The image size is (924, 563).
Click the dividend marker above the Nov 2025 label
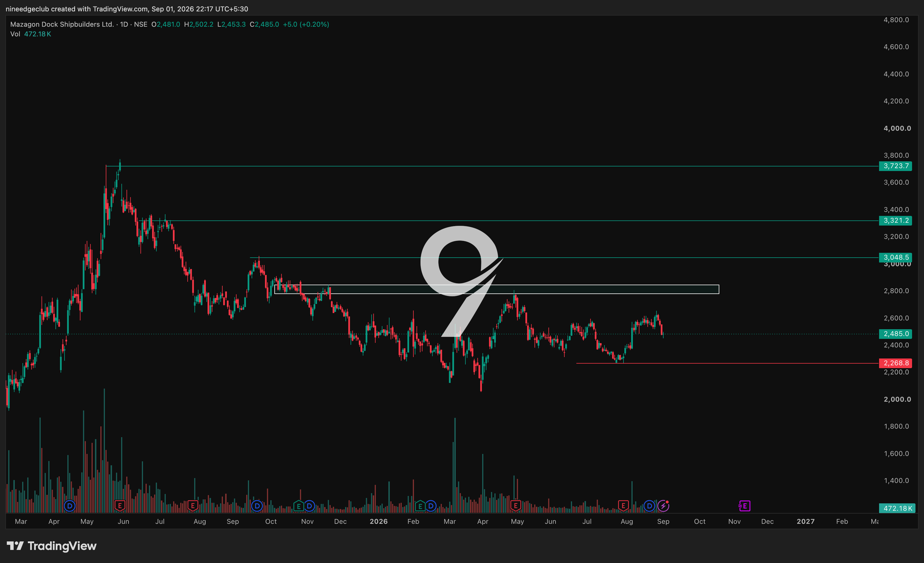click(309, 506)
